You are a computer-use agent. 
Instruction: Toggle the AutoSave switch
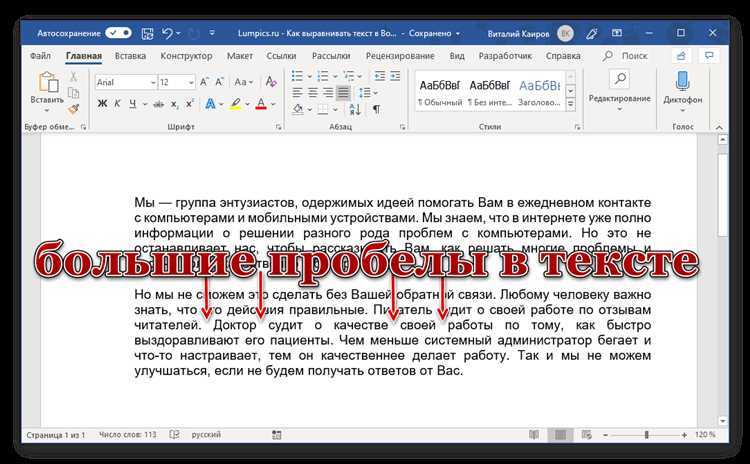[x=118, y=33]
